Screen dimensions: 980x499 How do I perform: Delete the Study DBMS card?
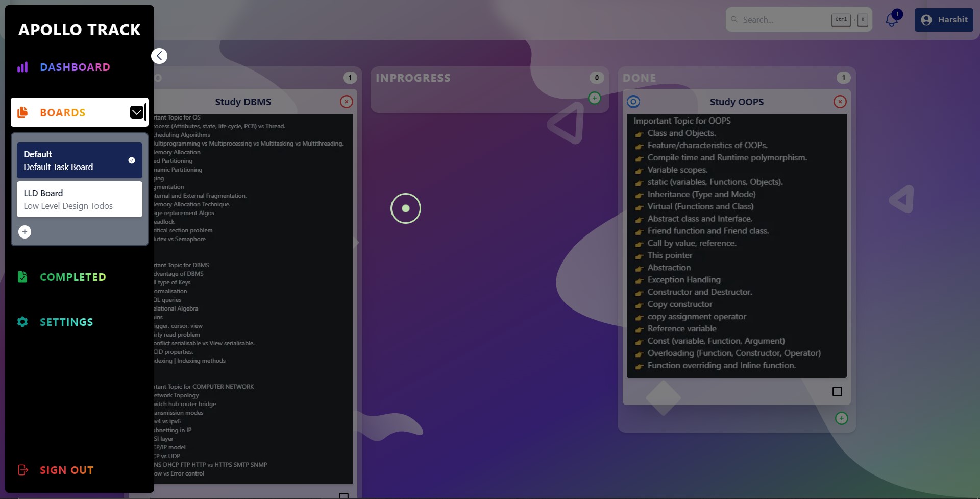tap(347, 102)
